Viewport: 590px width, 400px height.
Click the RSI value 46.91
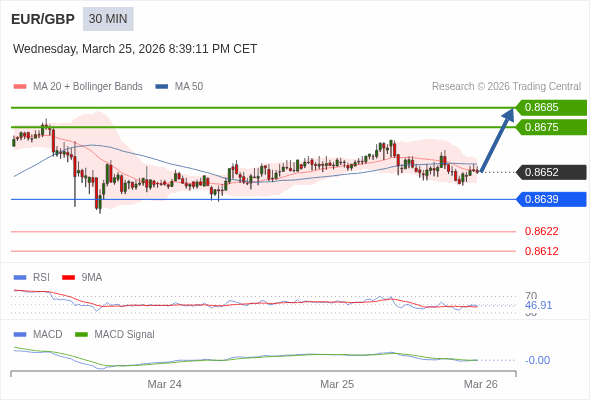click(x=538, y=305)
